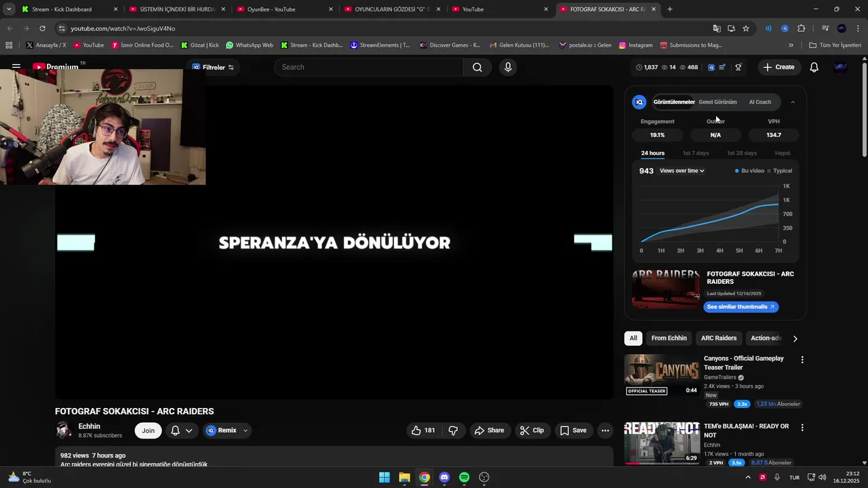Viewport: 868px width, 488px height.
Task: Open the Chrome extensions puzzle icon
Action: pos(801,28)
